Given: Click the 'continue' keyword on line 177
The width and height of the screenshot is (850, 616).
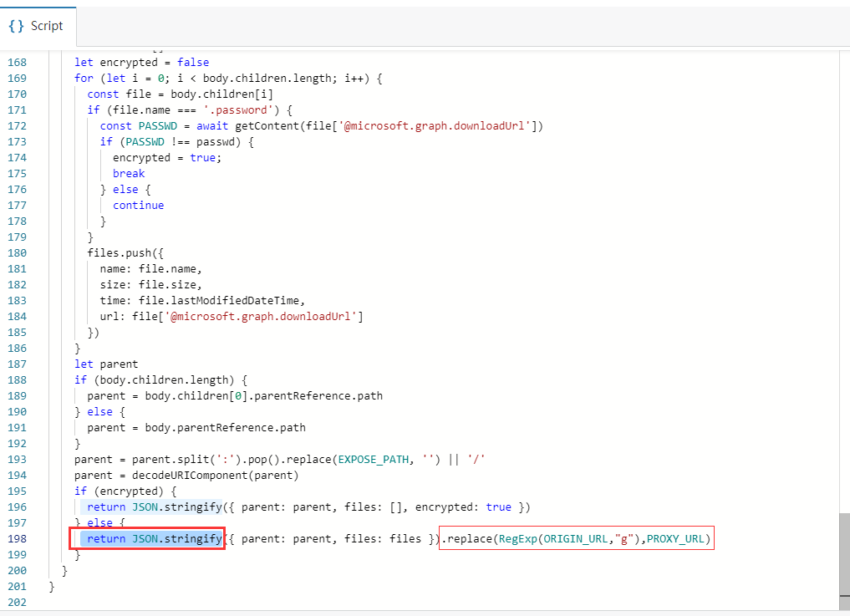Looking at the screenshot, I should coord(138,206).
